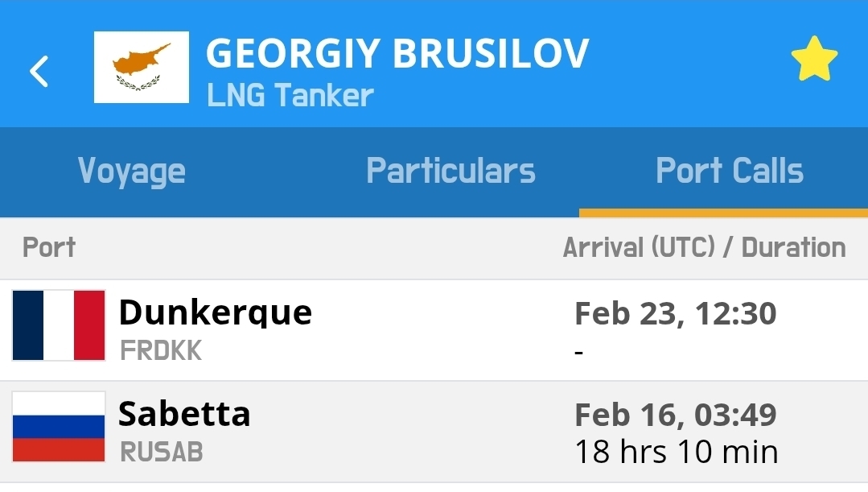Open the Voyage tab
Image resolution: width=868 pixels, height=492 pixels.
tap(132, 171)
